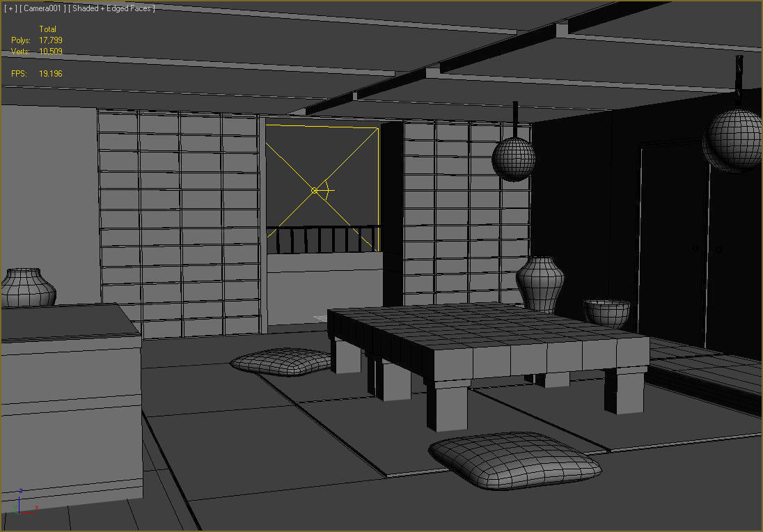The width and height of the screenshot is (763, 532).
Task: Select the large sphere lamp at right edge
Action: coord(734,140)
